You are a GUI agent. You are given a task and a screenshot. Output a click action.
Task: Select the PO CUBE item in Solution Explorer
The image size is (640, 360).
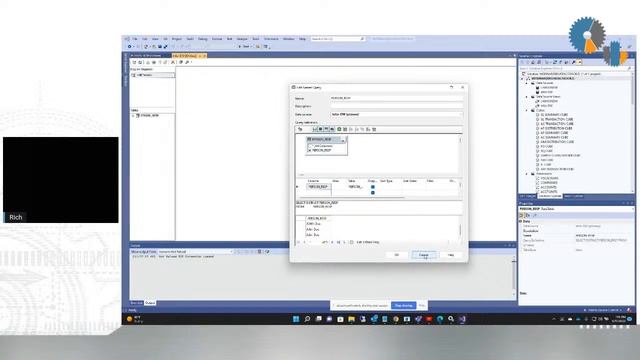click(547, 146)
